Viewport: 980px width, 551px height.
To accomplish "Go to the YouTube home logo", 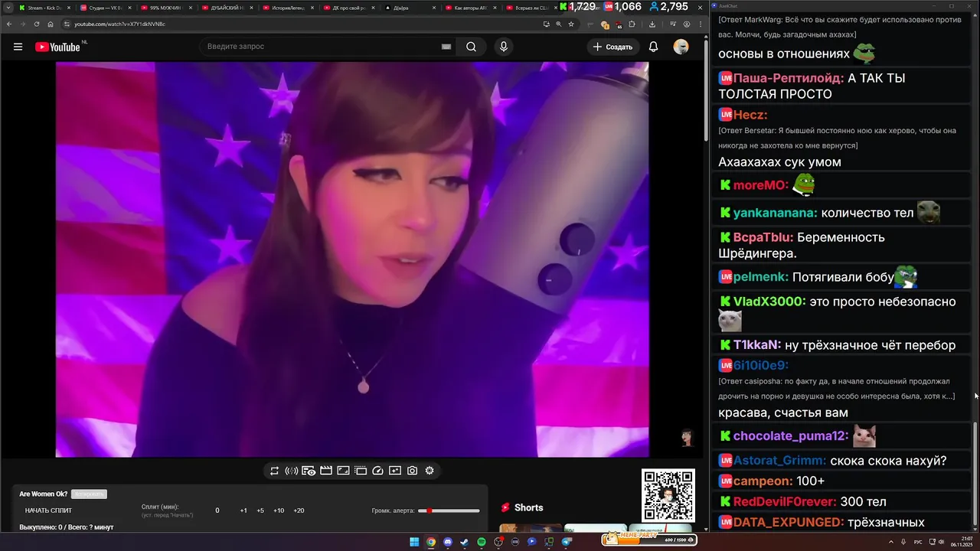I will [x=57, y=47].
